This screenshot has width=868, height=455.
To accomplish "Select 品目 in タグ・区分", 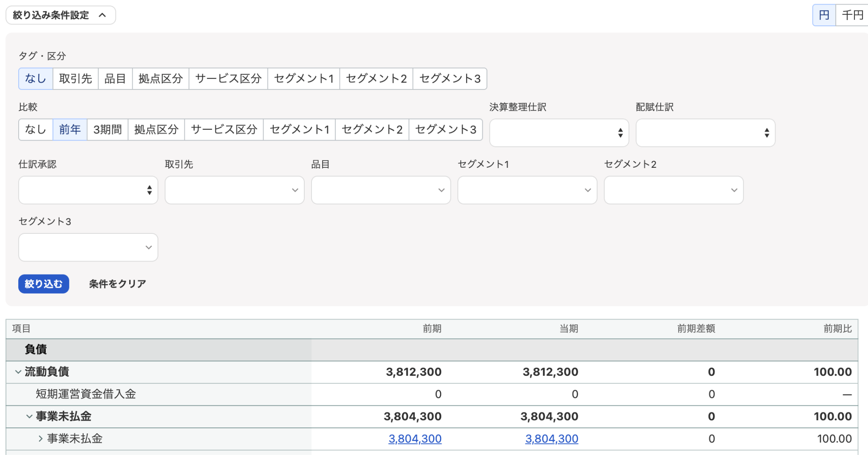I will pyautogui.click(x=115, y=78).
